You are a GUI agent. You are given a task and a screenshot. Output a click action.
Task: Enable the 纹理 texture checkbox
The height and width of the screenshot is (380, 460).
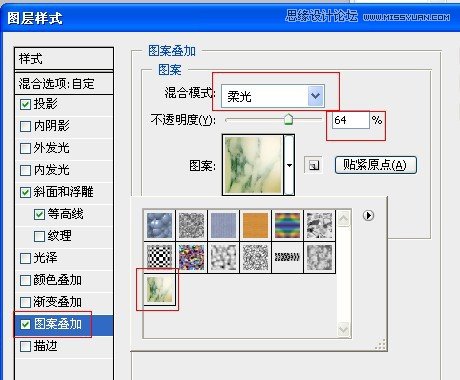pos(39,236)
